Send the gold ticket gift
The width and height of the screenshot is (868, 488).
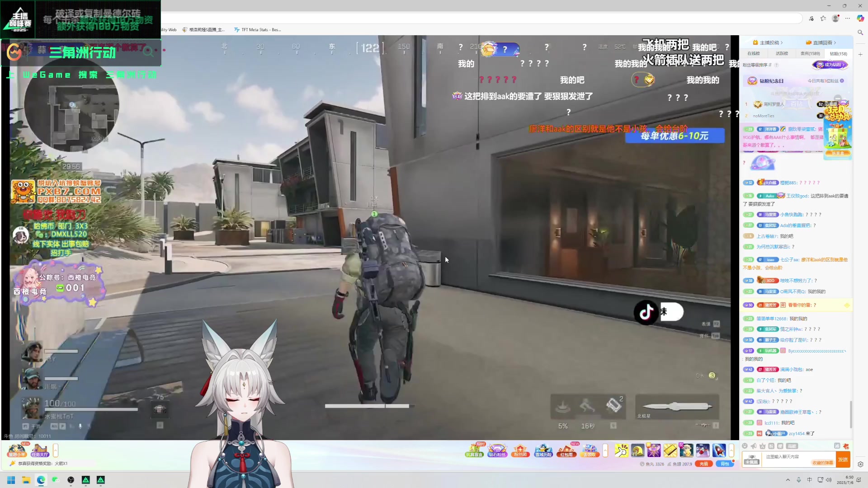[670, 450]
